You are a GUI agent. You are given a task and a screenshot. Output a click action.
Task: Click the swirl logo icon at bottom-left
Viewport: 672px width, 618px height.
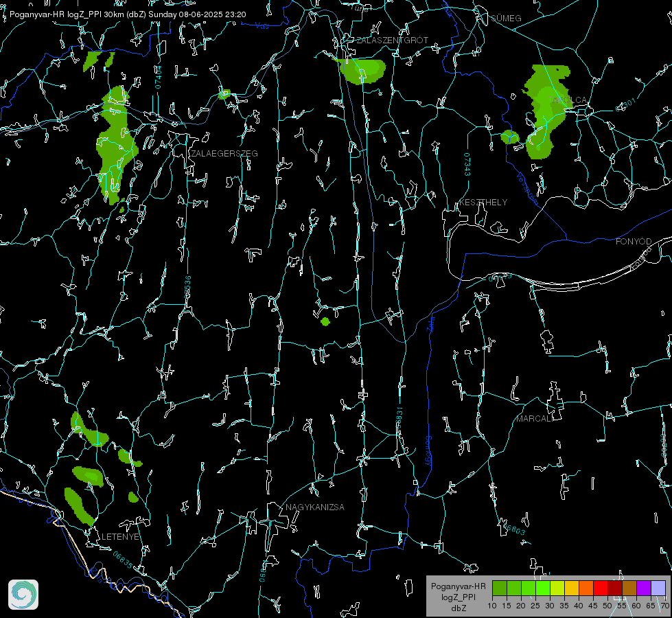[23, 595]
